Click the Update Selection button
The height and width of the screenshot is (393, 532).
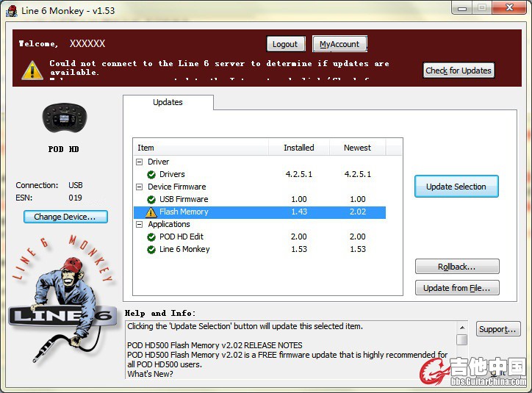pos(456,187)
